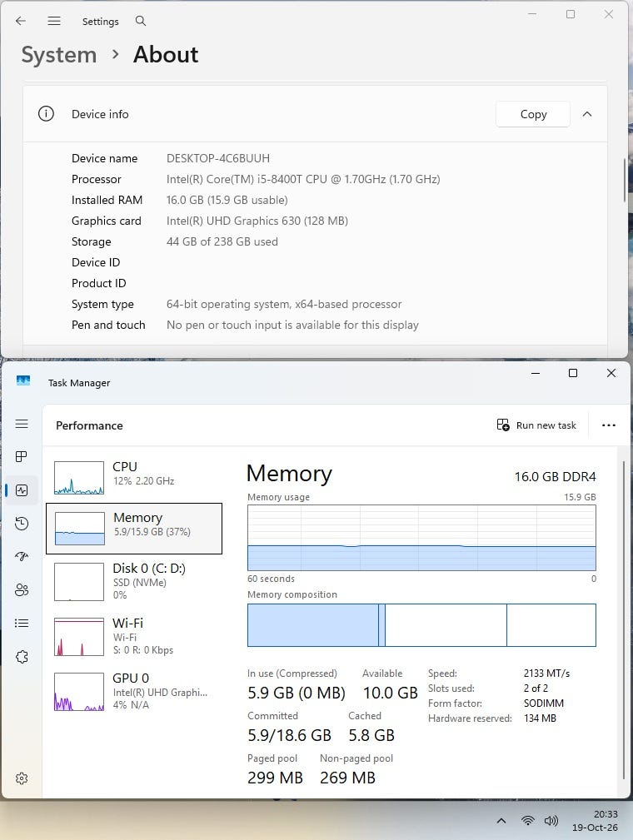Click the Available value 10.0 GB
Screen dimensions: 633x840
pos(390,693)
